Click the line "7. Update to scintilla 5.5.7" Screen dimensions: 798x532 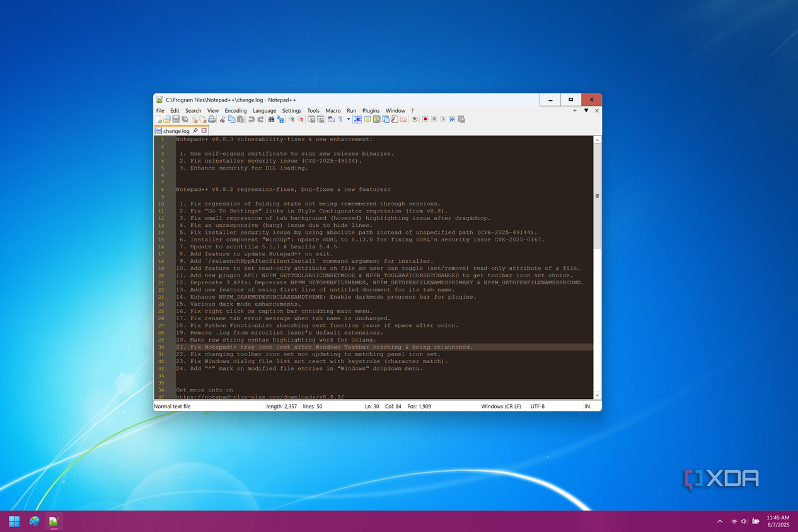pos(260,246)
